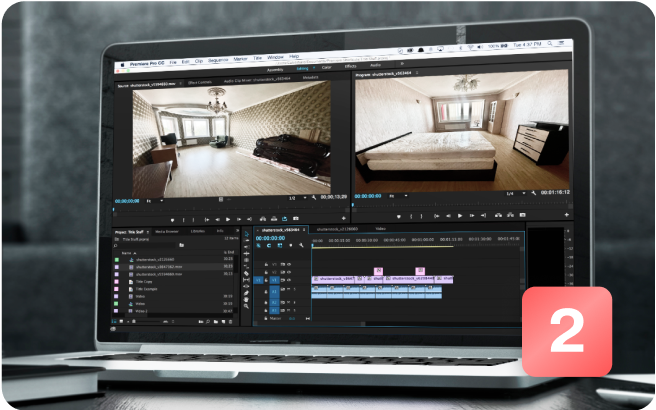Click the Project panel search field
656x410 pixels.
[144, 245]
